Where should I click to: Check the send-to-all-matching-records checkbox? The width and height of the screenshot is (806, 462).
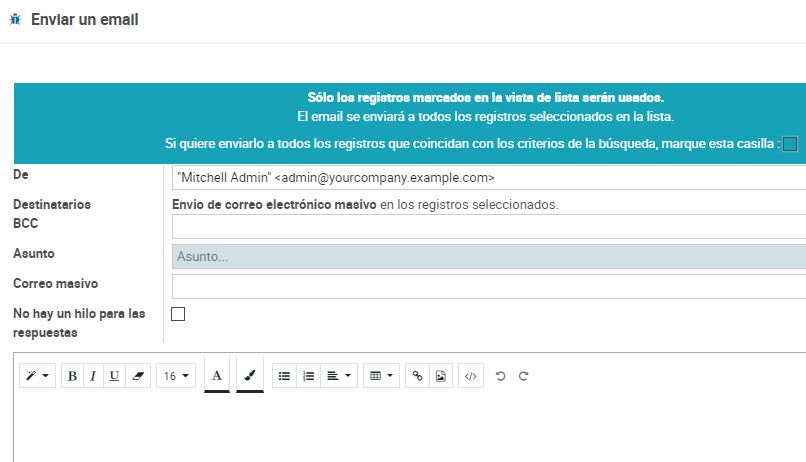click(790, 144)
